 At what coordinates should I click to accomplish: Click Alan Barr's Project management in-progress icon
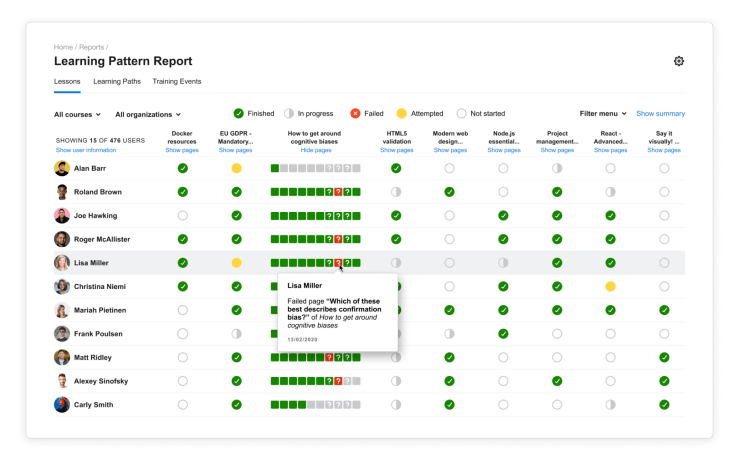557,168
